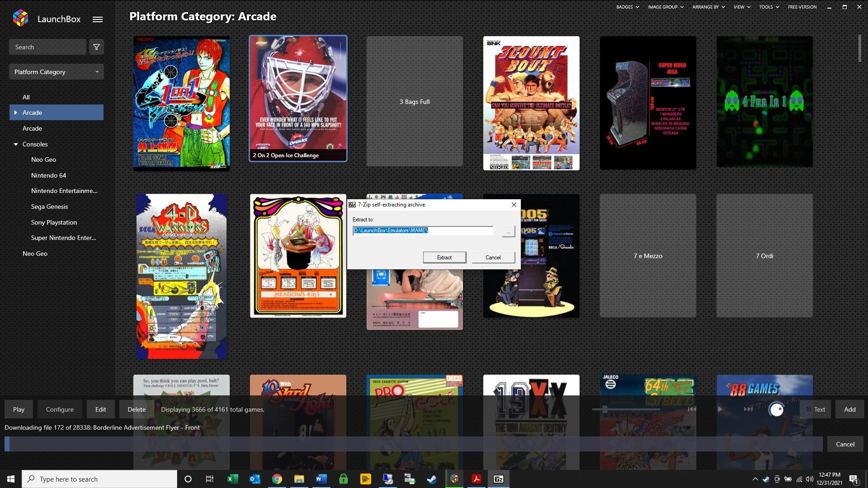The height and width of the screenshot is (488, 868).
Task: Switch to 7-Zip taskbar icon
Action: pos(498,479)
